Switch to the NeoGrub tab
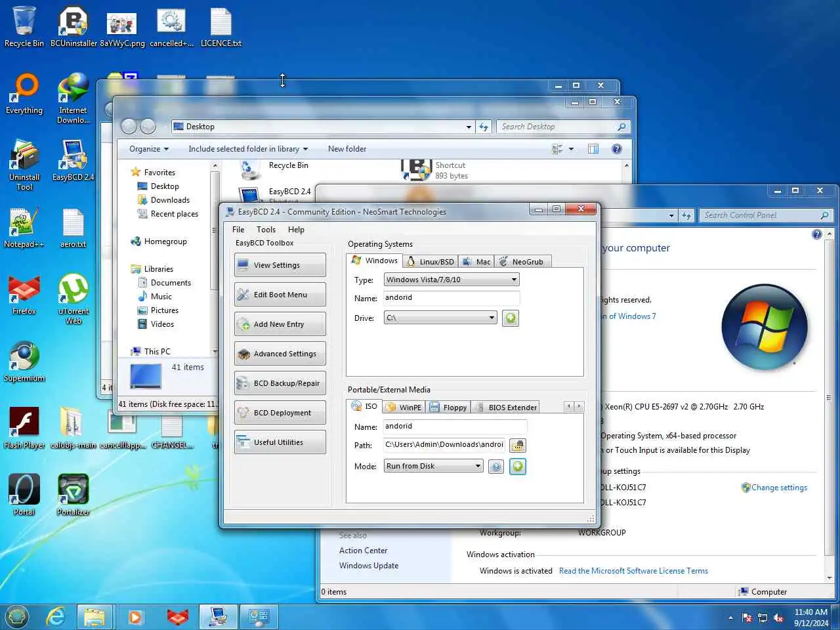Screen dimensions: 840x630 522,261
